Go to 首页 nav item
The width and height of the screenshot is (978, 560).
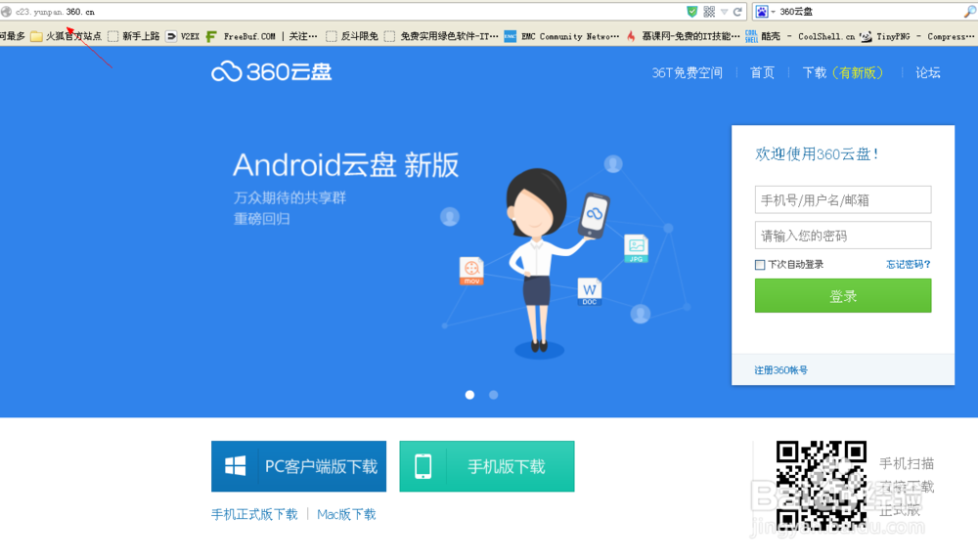point(762,73)
